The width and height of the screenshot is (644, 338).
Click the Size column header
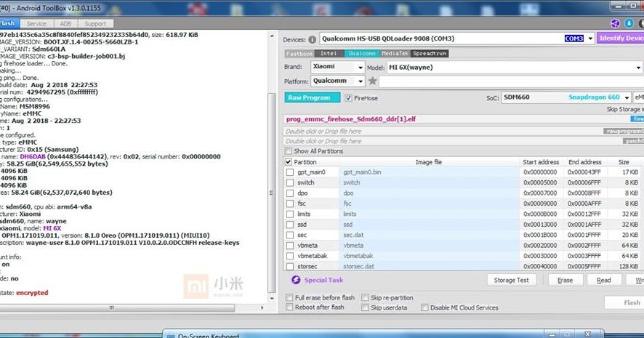(x=624, y=162)
